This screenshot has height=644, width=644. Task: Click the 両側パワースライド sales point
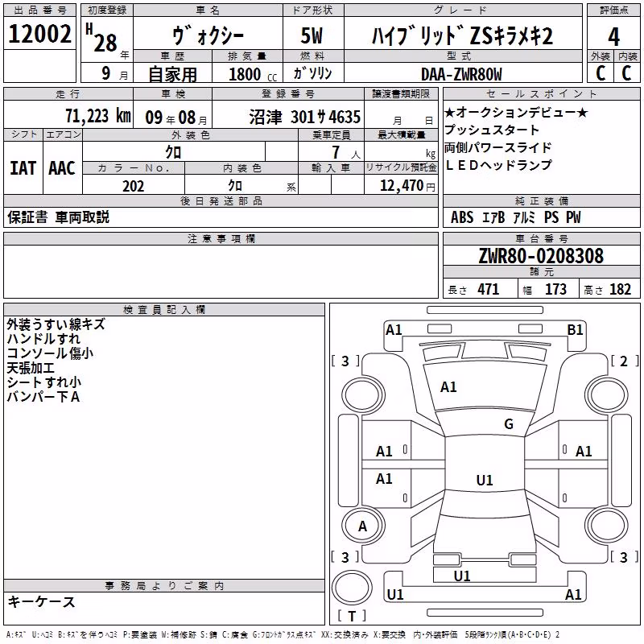(x=497, y=147)
